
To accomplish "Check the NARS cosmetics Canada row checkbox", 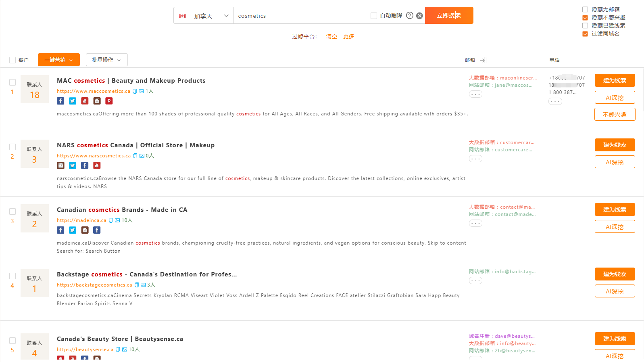I will point(13,147).
